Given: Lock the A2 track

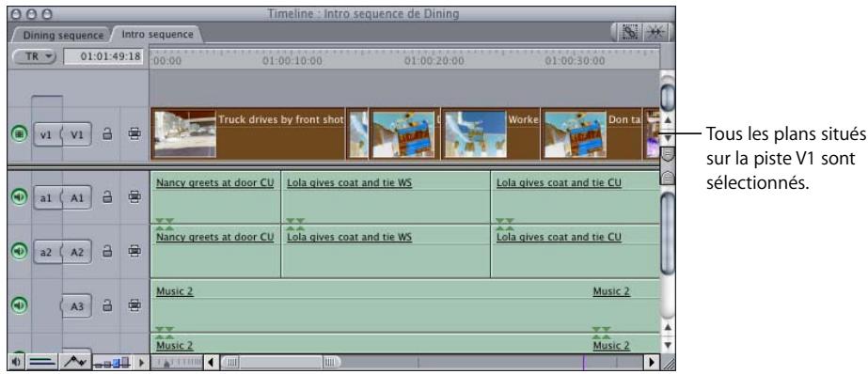Looking at the screenshot, I should (108, 251).
